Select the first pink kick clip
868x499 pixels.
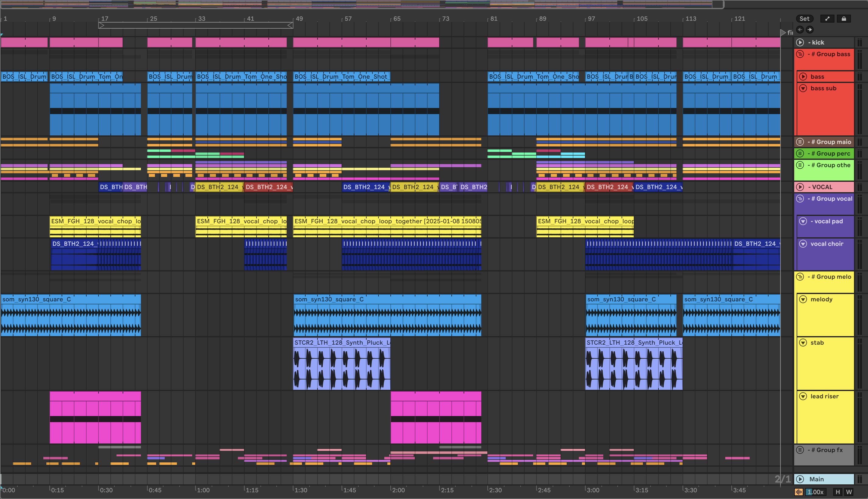click(x=24, y=42)
